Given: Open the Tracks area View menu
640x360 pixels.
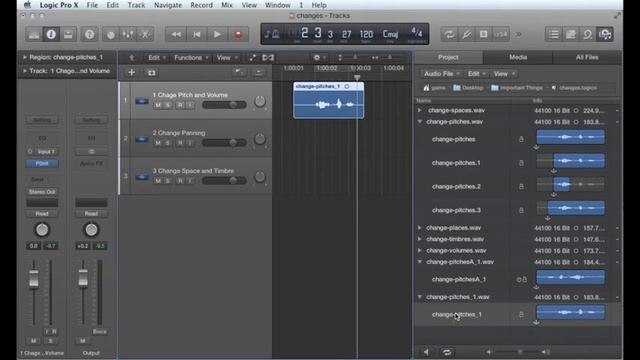Looking at the screenshot, I should click(226, 58).
